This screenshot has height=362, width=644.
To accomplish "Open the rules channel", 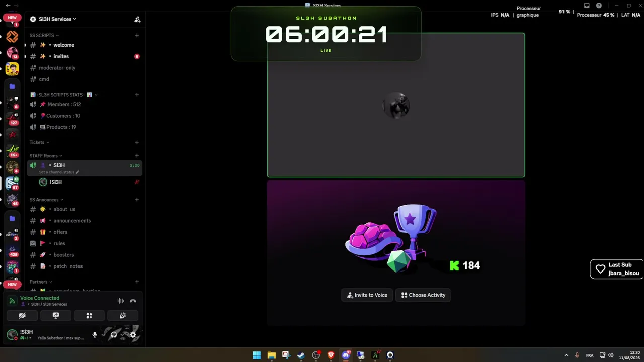I will coord(85,244).
